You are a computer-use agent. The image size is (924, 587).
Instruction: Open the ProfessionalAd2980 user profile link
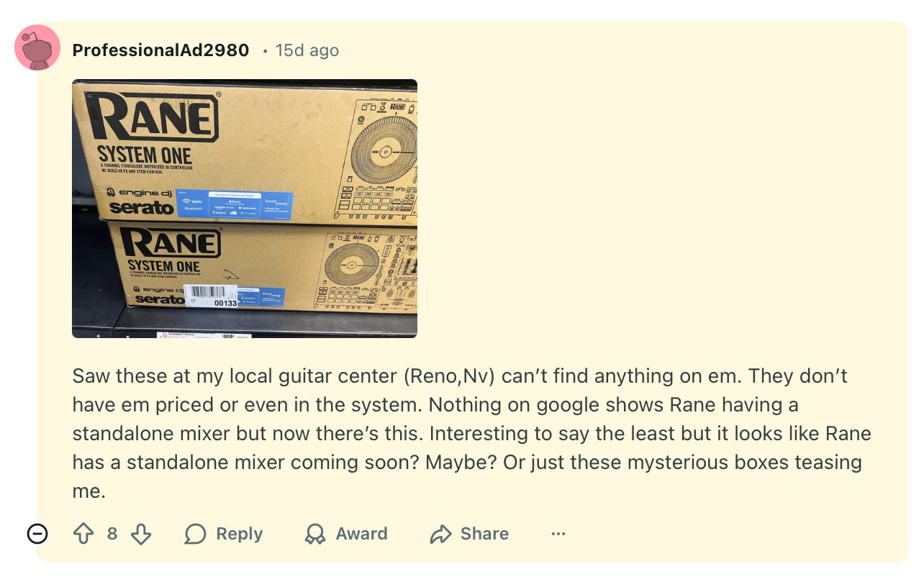click(x=160, y=50)
